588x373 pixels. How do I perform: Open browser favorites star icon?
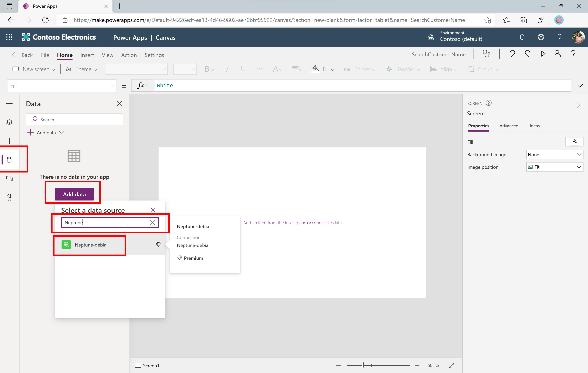pos(506,20)
